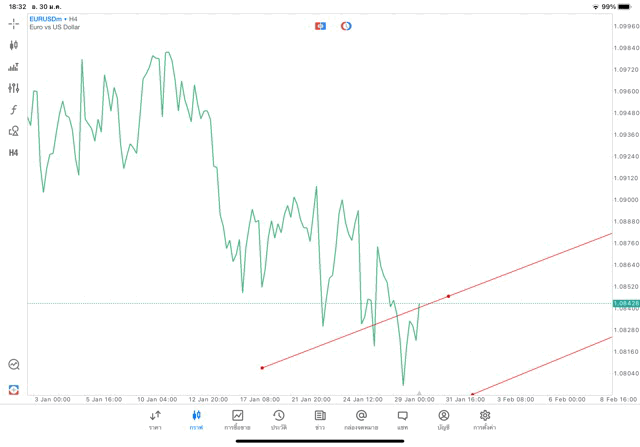The height and width of the screenshot is (447, 640).
Task: Tap the red-blue icon in the bottom-left corner
Action: tap(14, 389)
